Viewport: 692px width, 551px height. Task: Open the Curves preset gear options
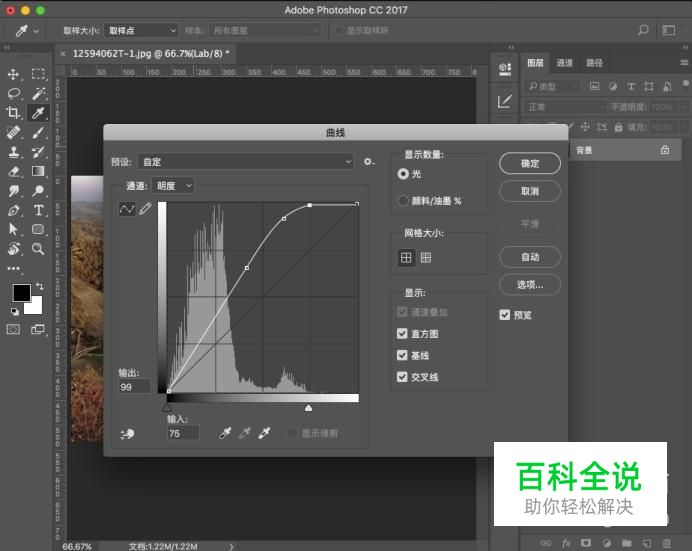tap(369, 161)
